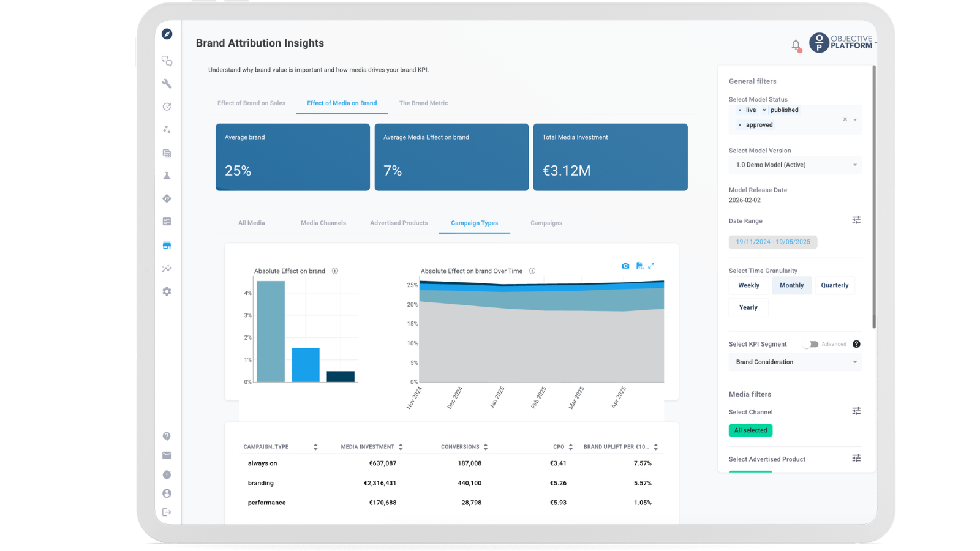Select Yearly time granularity
The image size is (980, 551).
coord(748,307)
